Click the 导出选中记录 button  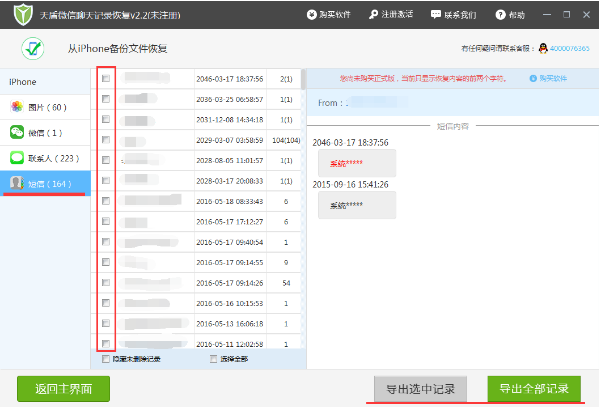click(x=420, y=389)
